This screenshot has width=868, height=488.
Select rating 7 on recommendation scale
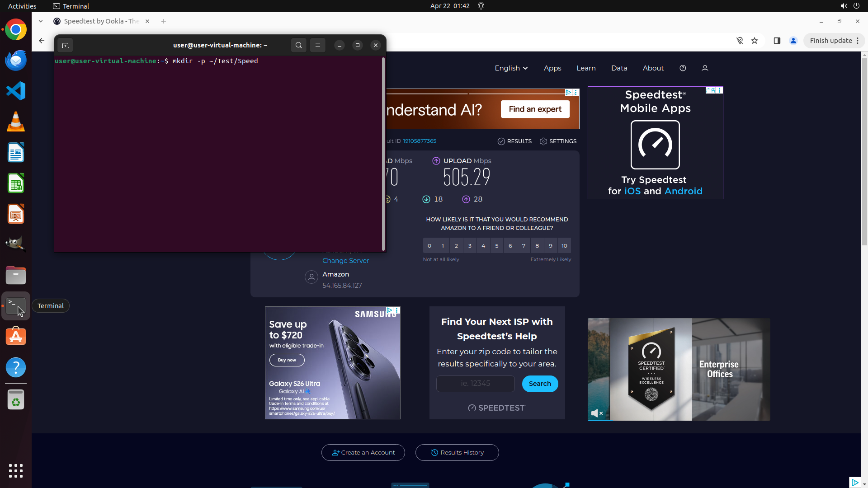tap(524, 246)
